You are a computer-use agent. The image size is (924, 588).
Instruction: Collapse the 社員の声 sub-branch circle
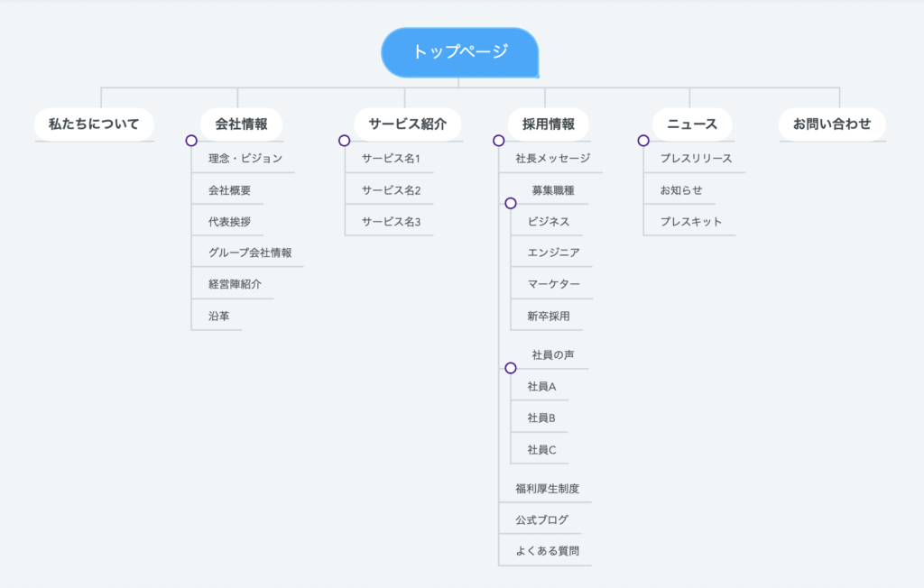[511, 368]
